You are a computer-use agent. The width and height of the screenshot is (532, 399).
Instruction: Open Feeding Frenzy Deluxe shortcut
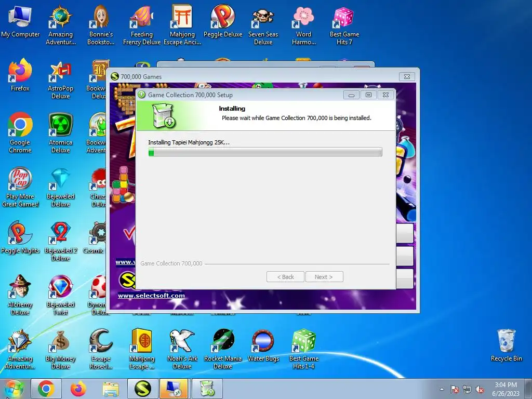(141, 25)
